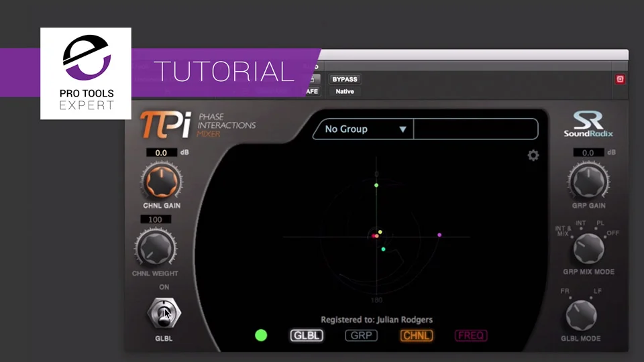Turn the GRP MIX MODE selector knob
This screenshot has height=362, width=644.
(588, 248)
